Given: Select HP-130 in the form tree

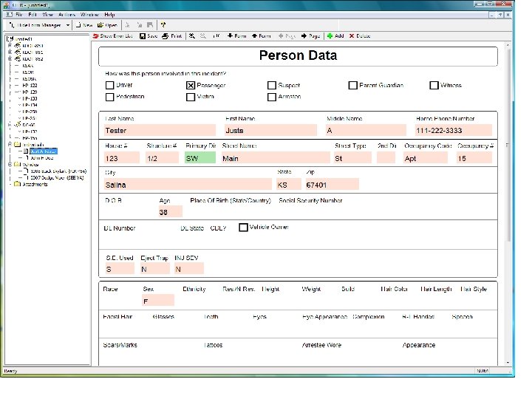Looking at the screenshot, I should [30, 98].
